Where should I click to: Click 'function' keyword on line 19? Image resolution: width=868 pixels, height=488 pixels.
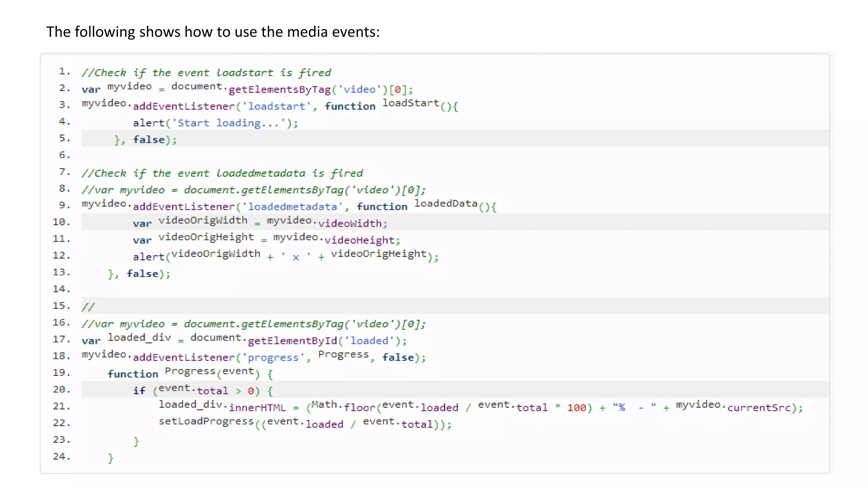(x=133, y=374)
